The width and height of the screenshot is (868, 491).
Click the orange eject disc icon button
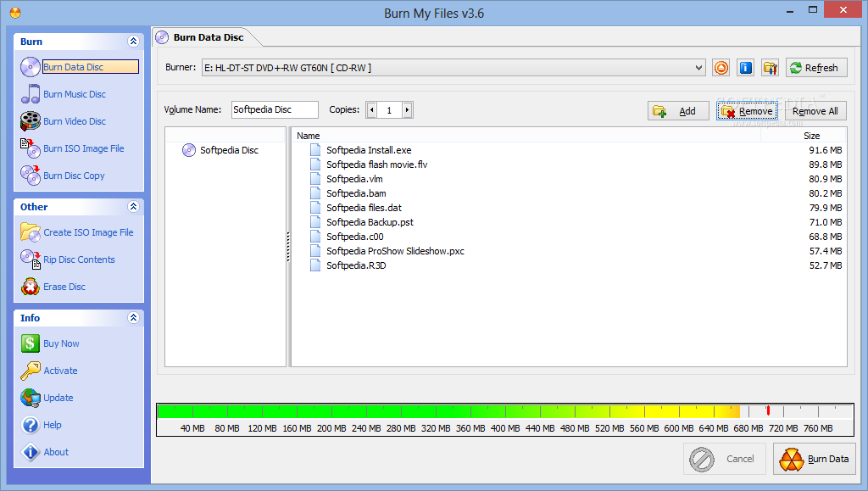click(721, 68)
